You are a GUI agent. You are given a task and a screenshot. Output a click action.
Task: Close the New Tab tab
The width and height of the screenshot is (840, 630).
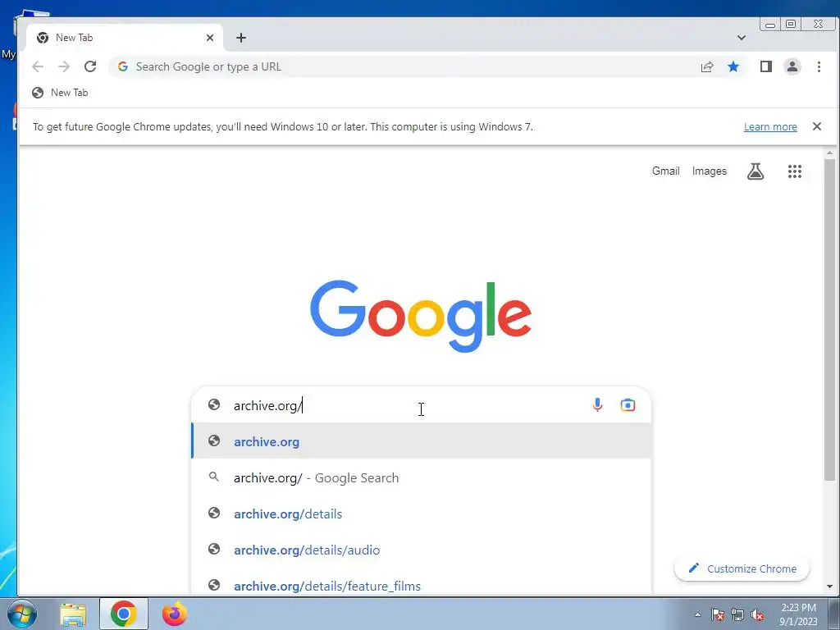pos(210,38)
